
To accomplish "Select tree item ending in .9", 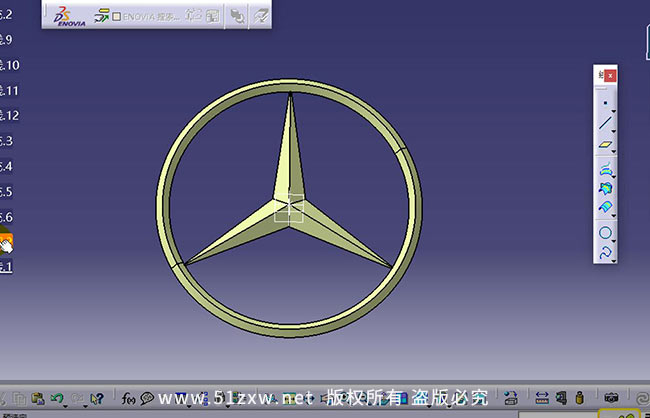I will 6,40.
